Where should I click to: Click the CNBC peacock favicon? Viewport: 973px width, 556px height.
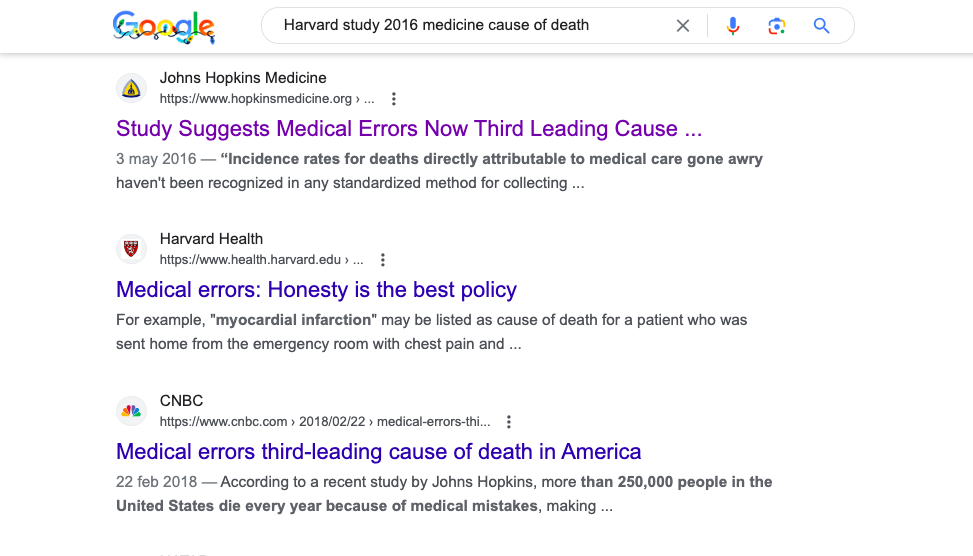[x=132, y=411]
